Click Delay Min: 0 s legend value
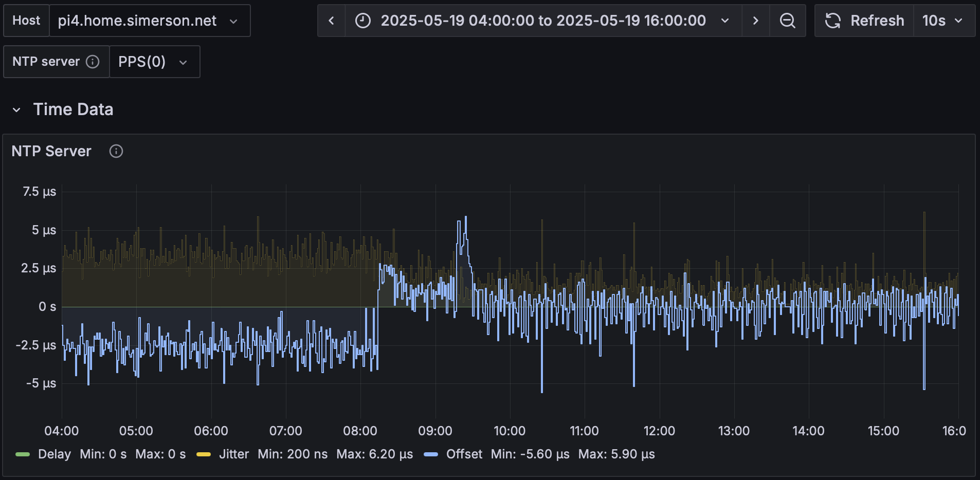980x480 pixels. coord(103,454)
